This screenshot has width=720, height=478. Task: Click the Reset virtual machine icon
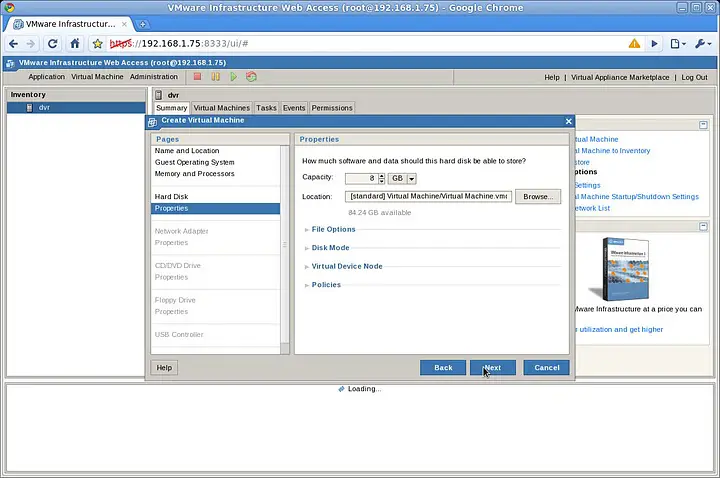tap(251, 77)
